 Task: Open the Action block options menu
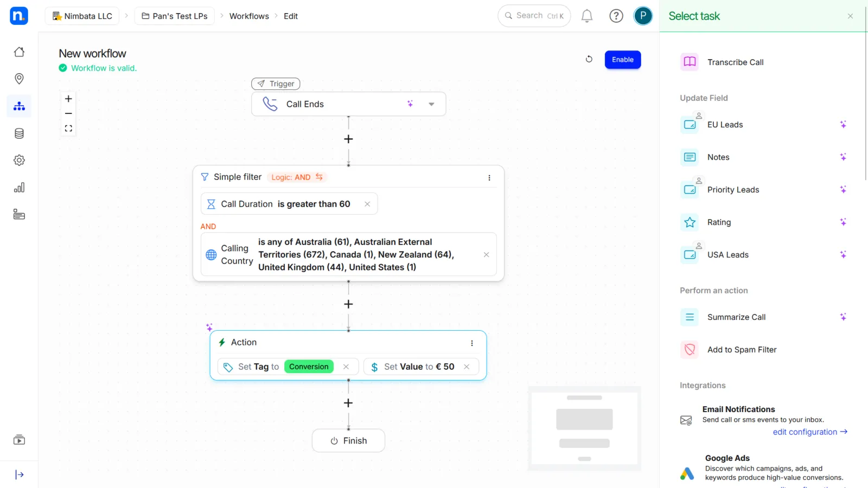tap(472, 343)
